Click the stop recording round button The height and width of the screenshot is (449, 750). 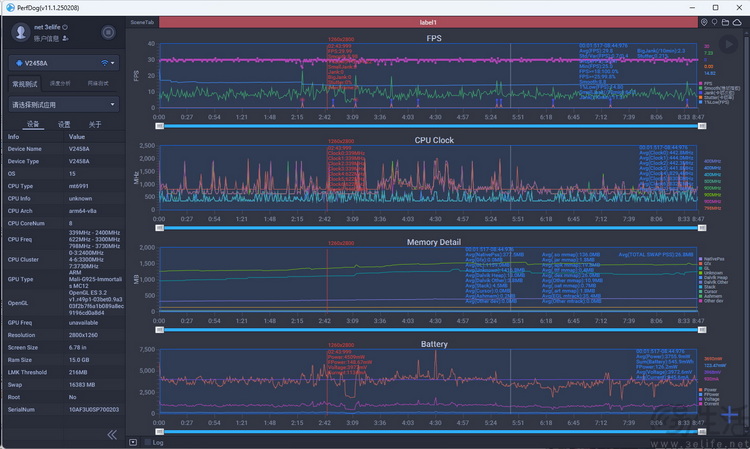[x=108, y=32]
